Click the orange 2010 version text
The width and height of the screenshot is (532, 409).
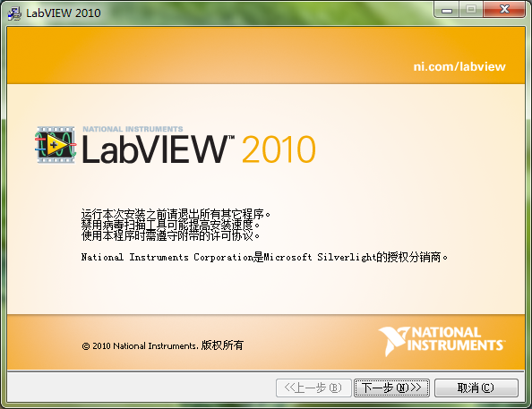coord(279,149)
